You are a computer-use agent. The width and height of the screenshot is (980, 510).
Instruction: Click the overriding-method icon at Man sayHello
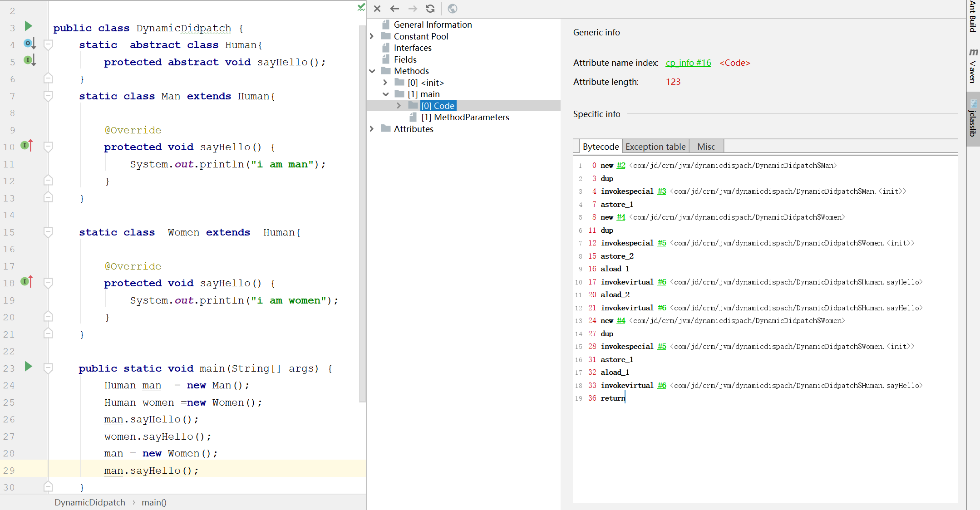tap(27, 146)
